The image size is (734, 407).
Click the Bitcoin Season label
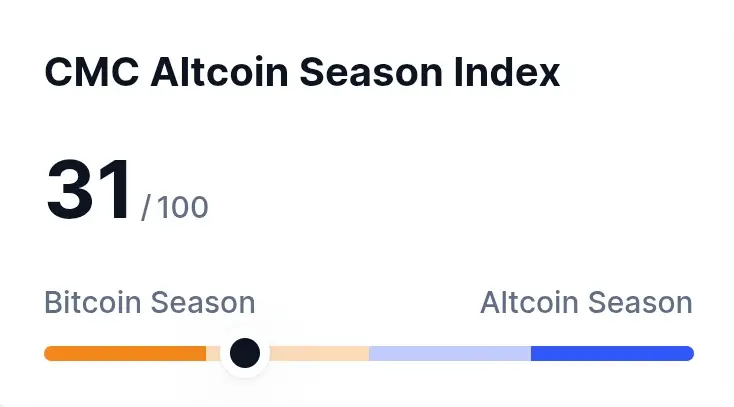(150, 302)
